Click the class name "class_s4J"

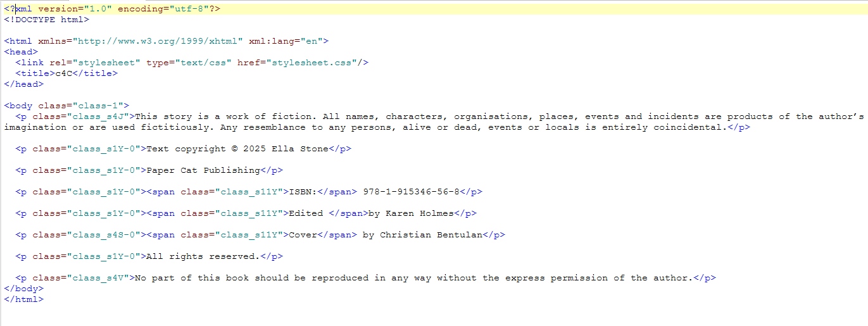[x=97, y=116]
